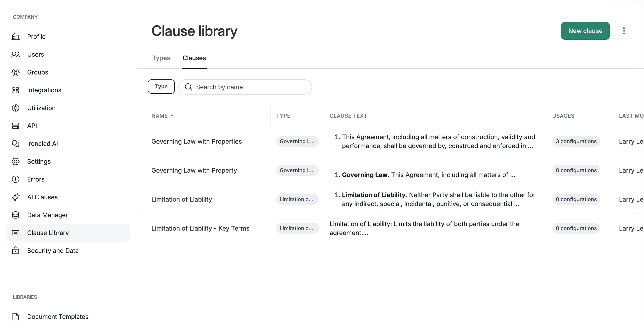Click the Document Templates file icon
Screen dimensions: 644x322
coord(16,316)
